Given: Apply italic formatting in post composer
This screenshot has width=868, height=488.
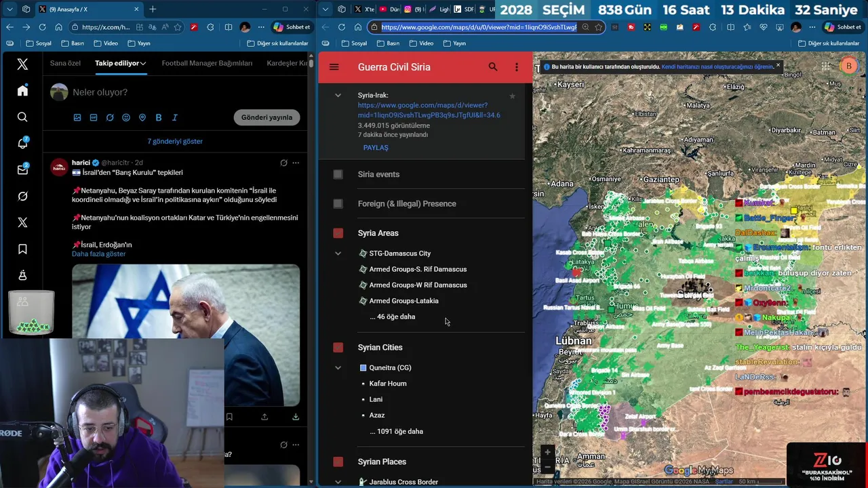Looking at the screenshot, I should point(174,117).
